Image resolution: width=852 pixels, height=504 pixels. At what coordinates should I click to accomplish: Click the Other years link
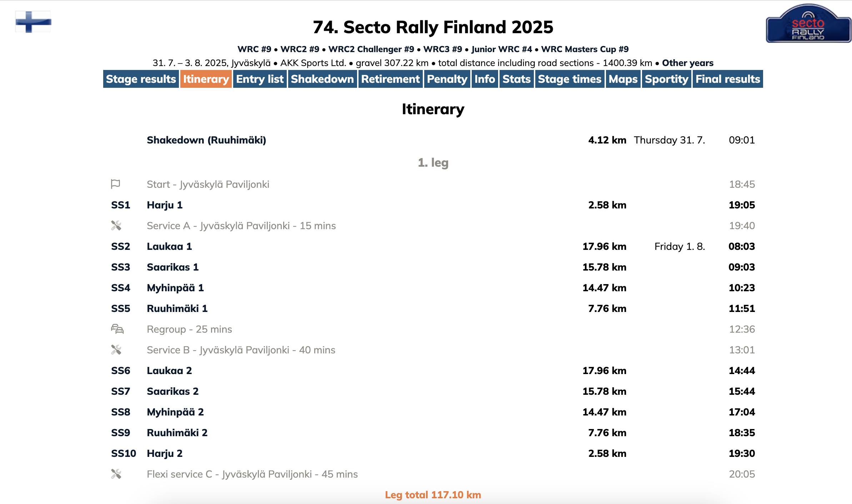point(688,63)
